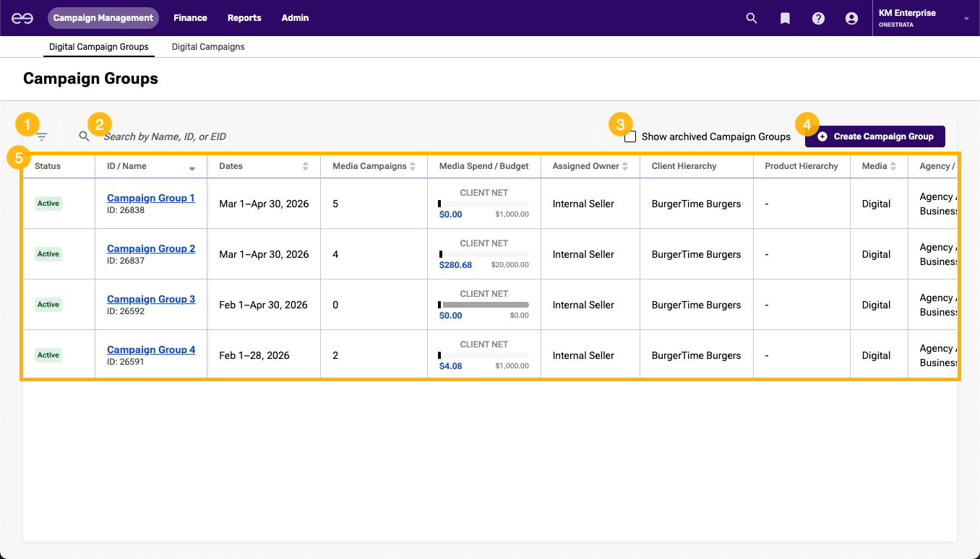Expand the KM Enterprise account dropdown
Screen dimensions: 980x559
(x=966, y=18)
